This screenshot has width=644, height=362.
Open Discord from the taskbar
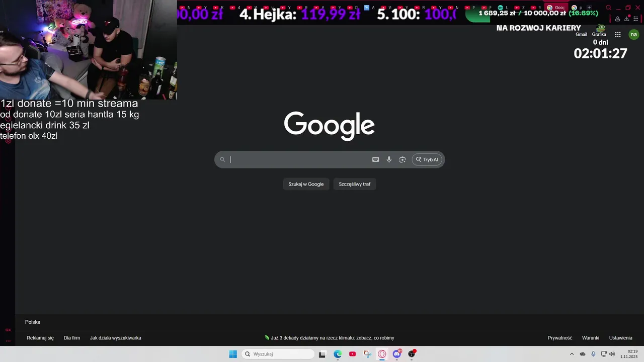397,354
